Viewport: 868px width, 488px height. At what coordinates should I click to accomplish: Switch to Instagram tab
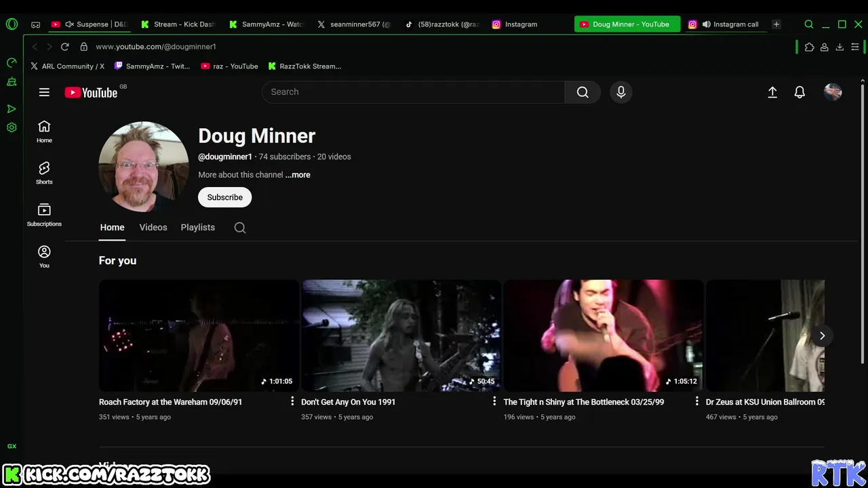(530, 24)
